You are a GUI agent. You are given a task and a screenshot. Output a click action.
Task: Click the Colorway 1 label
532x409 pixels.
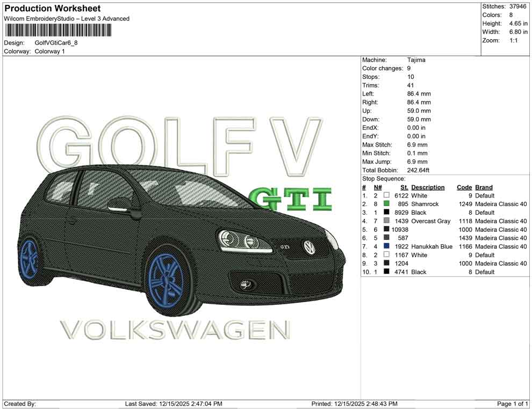(49, 52)
